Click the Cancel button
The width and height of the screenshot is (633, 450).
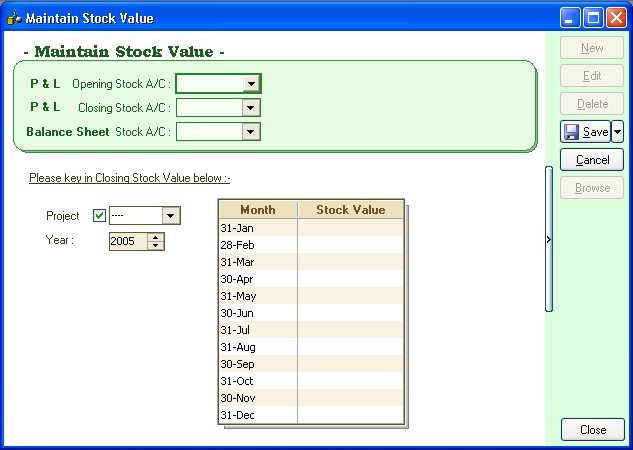[592, 160]
